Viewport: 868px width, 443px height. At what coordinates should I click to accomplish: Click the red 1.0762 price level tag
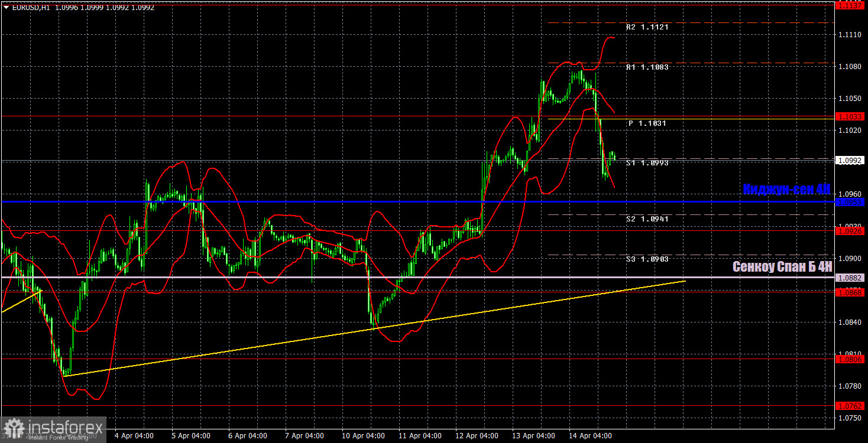coord(851,406)
